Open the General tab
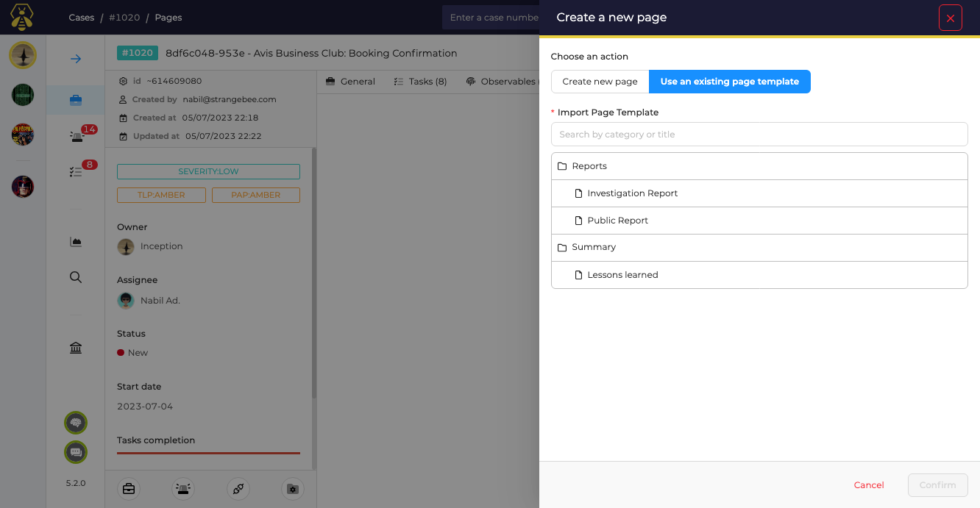This screenshot has width=980, height=508. point(351,82)
